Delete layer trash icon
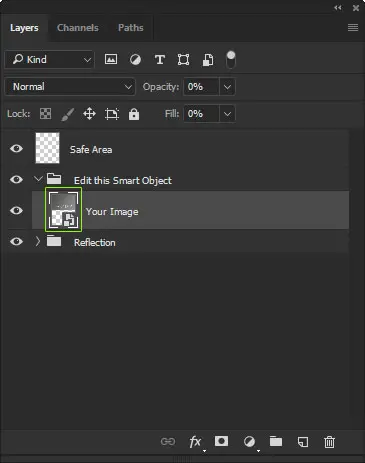This screenshot has width=365, height=463. [x=329, y=442]
